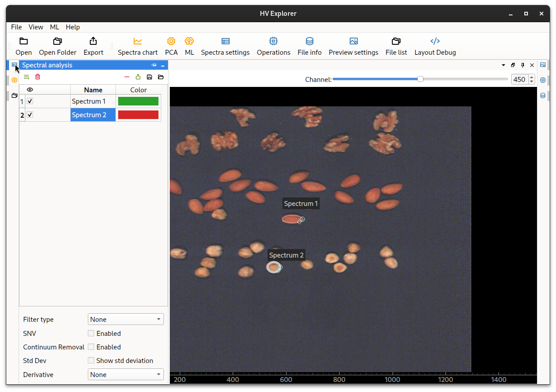
Task: Click the red trash delete icon
Action: click(x=38, y=77)
